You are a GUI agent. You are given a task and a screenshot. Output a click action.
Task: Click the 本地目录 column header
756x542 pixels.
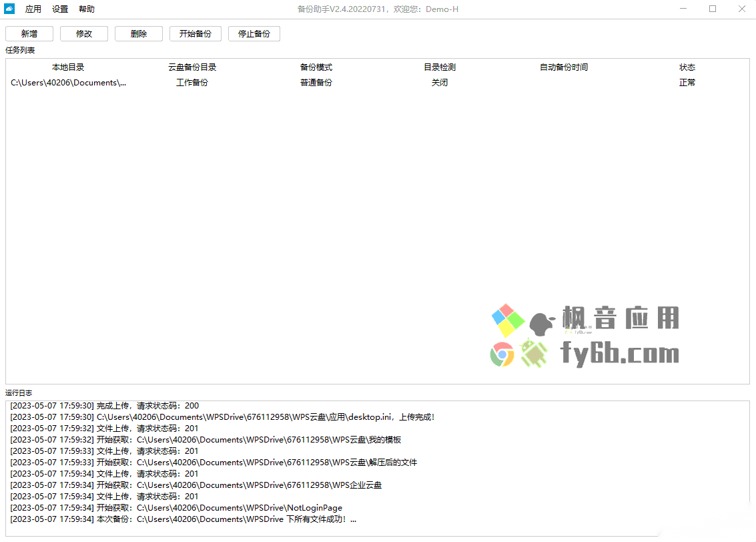(68, 67)
